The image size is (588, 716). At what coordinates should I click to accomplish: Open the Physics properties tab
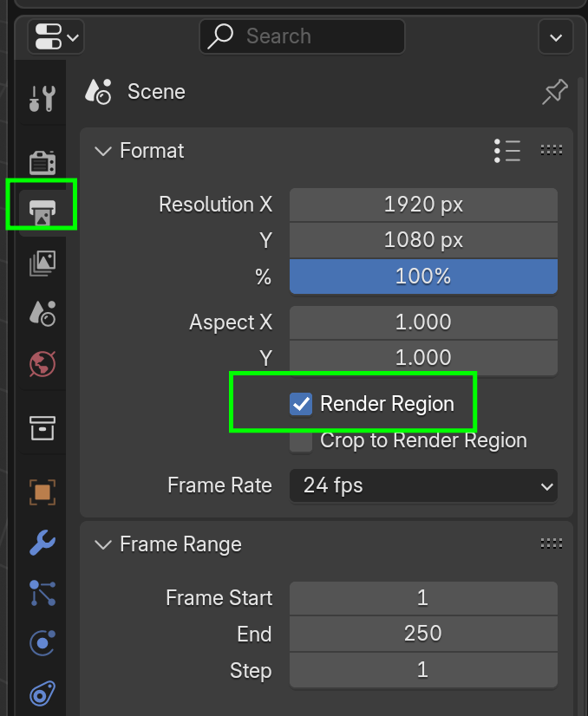(x=42, y=643)
